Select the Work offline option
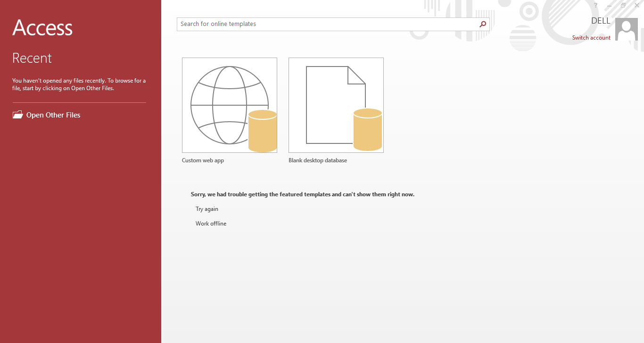 [211, 224]
